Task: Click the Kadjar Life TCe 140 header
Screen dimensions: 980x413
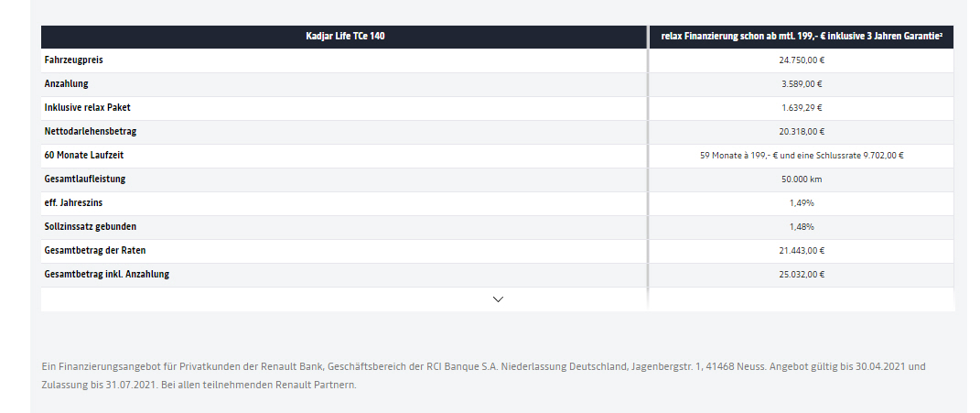Action: (x=344, y=37)
